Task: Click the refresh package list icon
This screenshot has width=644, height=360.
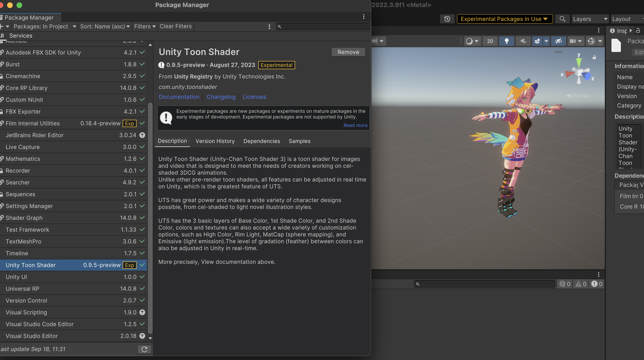Action: (x=144, y=349)
